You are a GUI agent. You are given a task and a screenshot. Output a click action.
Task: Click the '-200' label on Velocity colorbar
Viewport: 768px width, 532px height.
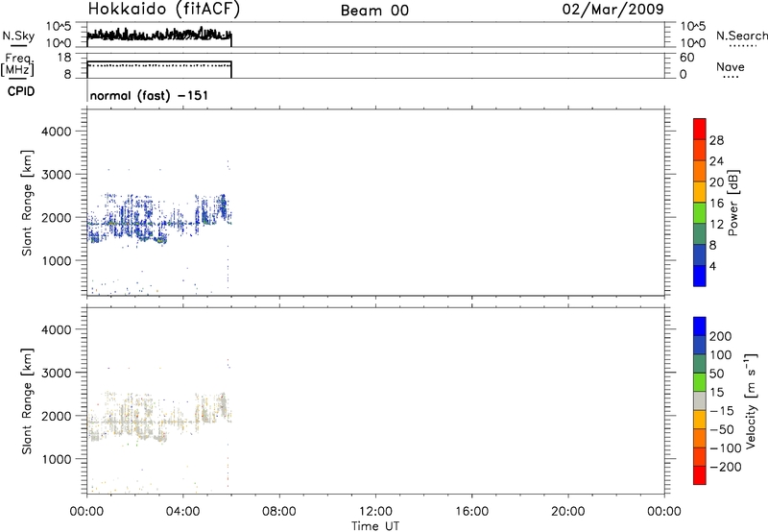[726, 467]
